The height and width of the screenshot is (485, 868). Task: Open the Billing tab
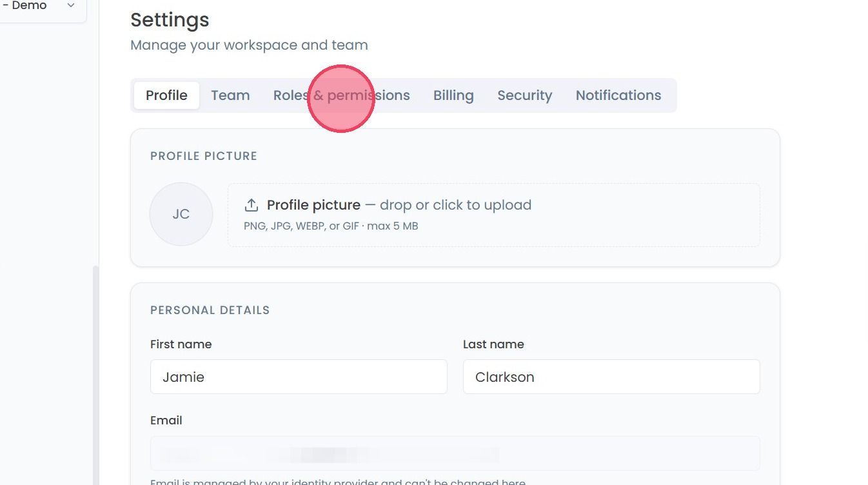pos(453,95)
